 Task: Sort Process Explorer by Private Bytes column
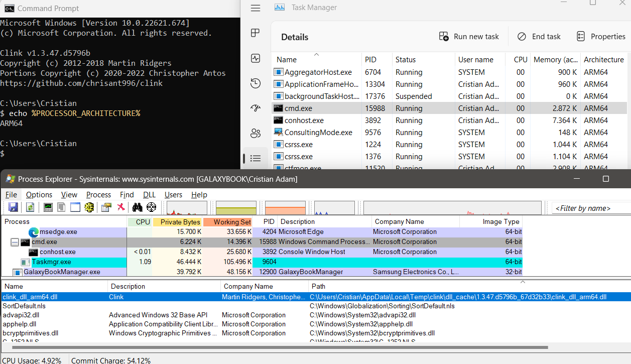177,222
